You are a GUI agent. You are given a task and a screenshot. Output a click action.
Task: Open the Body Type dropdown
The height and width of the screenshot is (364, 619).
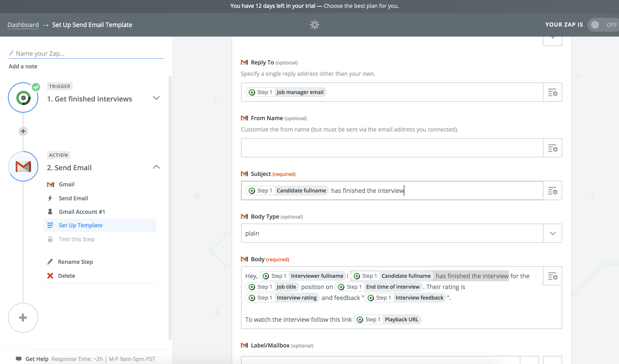(552, 233)
